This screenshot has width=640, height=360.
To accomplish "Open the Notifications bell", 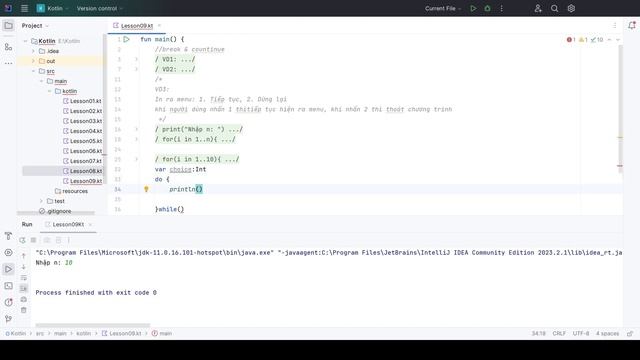I will click(x=632, y=25).
